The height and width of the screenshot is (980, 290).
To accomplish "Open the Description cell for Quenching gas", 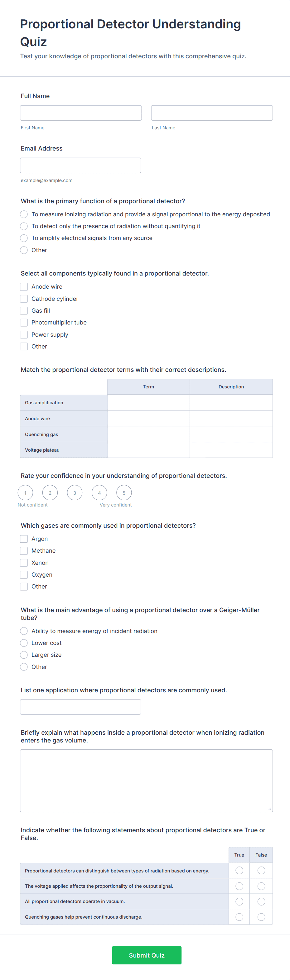I will [x=231, y=434].
